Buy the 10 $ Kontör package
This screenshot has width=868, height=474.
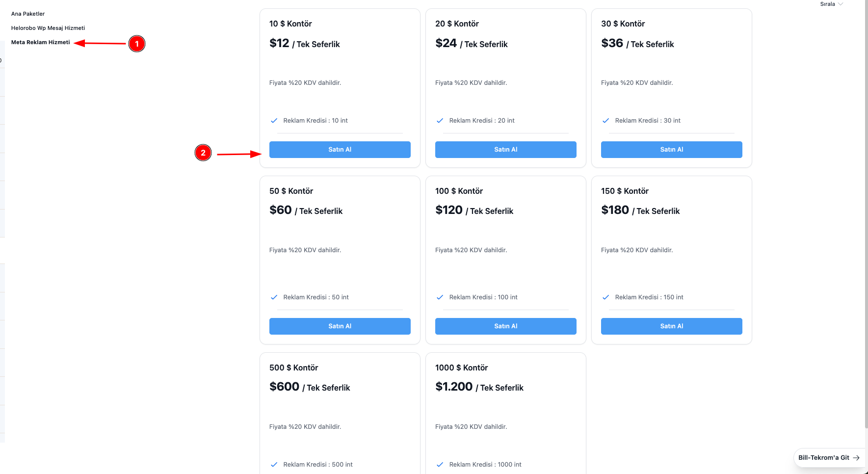tap(340, 150)
